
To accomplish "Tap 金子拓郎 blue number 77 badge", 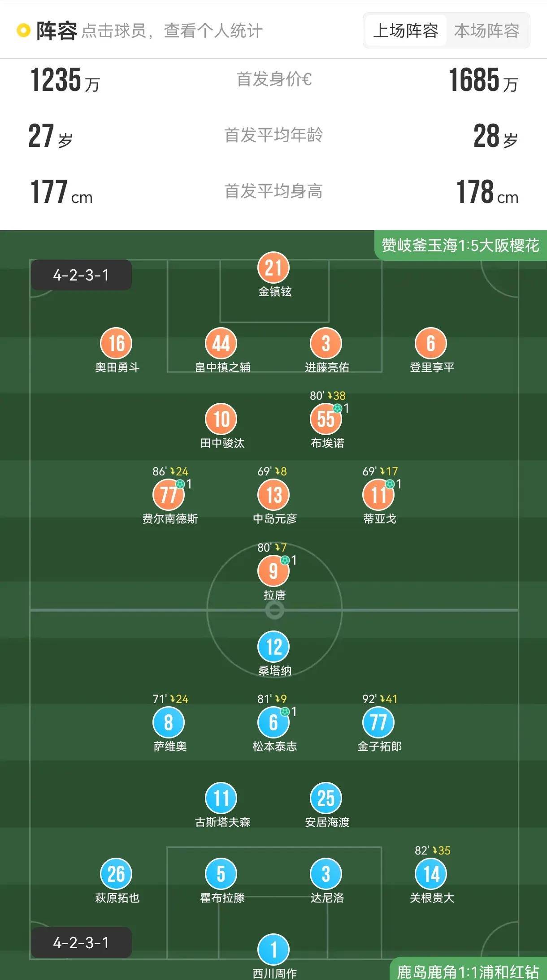I will tap(378, 723).
